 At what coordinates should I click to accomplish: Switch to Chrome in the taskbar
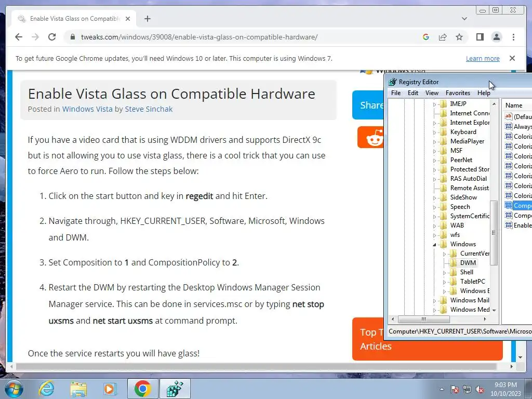pos(142,389)
